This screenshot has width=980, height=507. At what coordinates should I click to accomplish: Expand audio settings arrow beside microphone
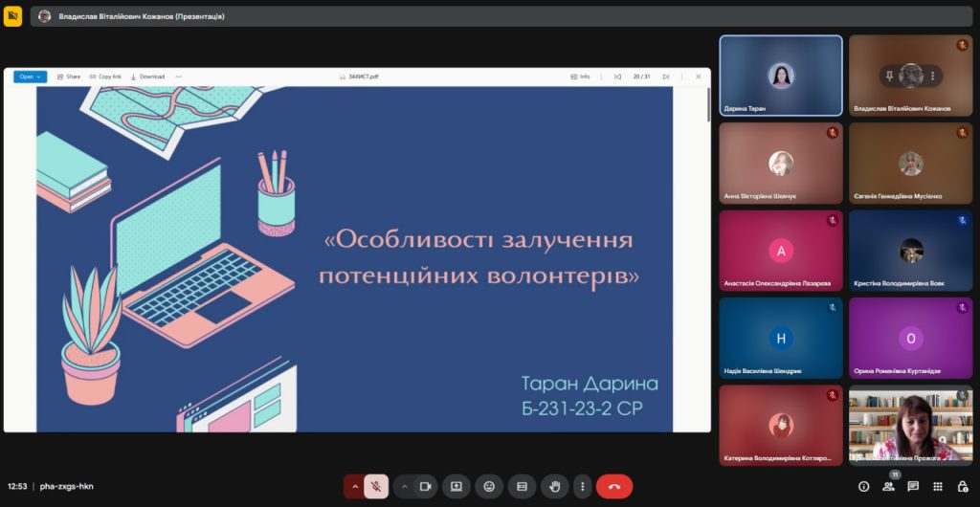tap(355, 486)
